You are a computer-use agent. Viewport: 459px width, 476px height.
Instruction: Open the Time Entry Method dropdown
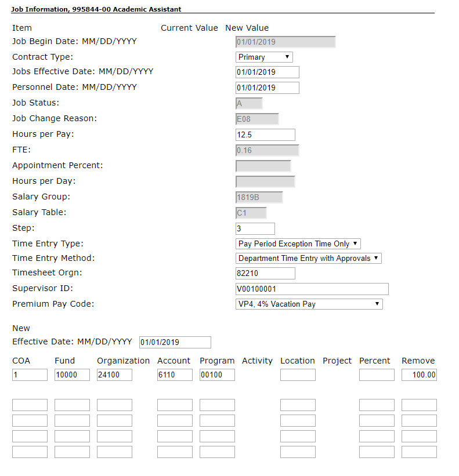click(307, 258)
